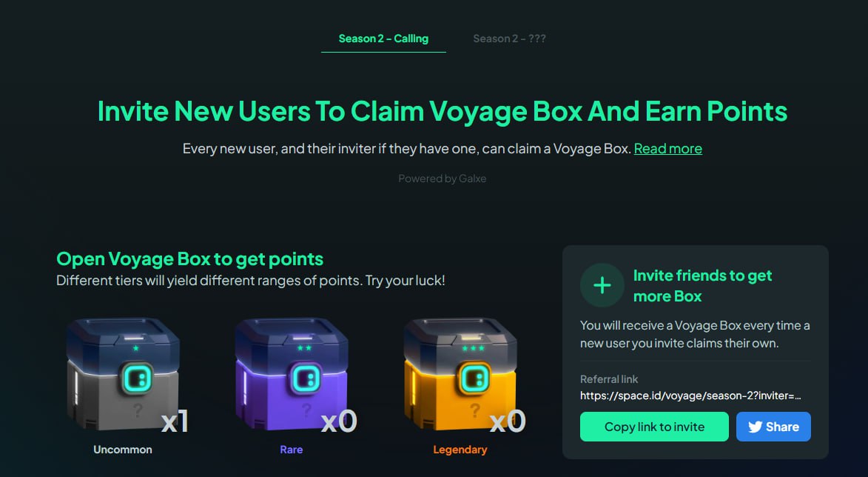This screenshot has height=477, width=868.
Task: Click the Twitter bird icon
Action: click(755, 427)
